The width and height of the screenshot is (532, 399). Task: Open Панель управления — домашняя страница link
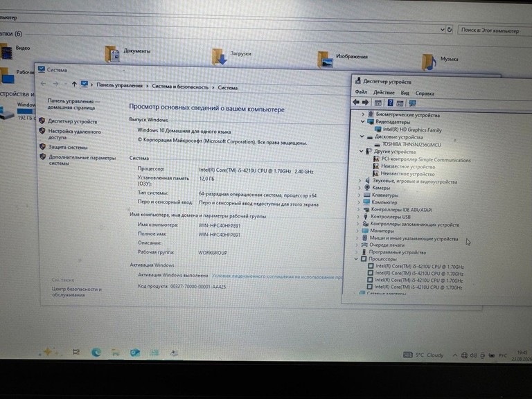[73, 104]
